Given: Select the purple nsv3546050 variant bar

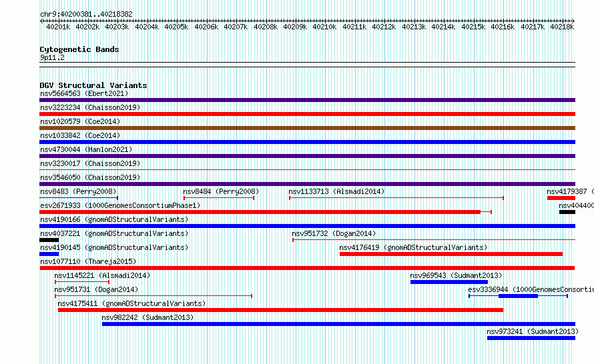Looking at the screenshot, I should point(307,184).
